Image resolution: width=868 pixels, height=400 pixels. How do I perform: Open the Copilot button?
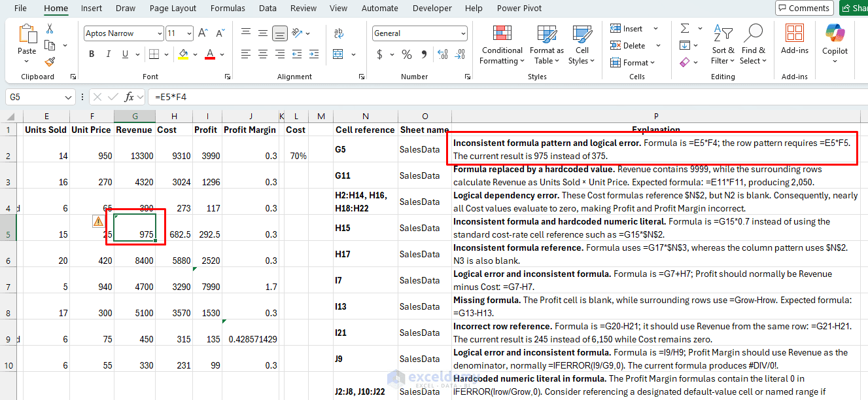click(835, 43)
